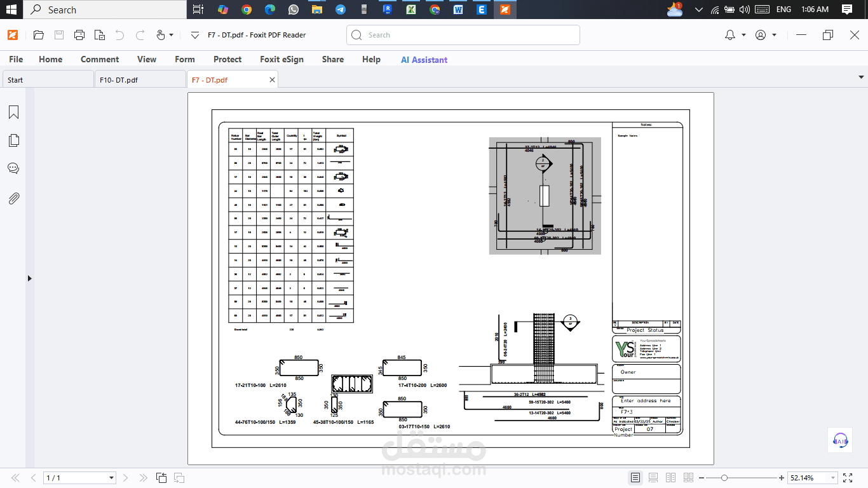Go to first page button
The width and height of the screenshot is (868, 488).
15,478
